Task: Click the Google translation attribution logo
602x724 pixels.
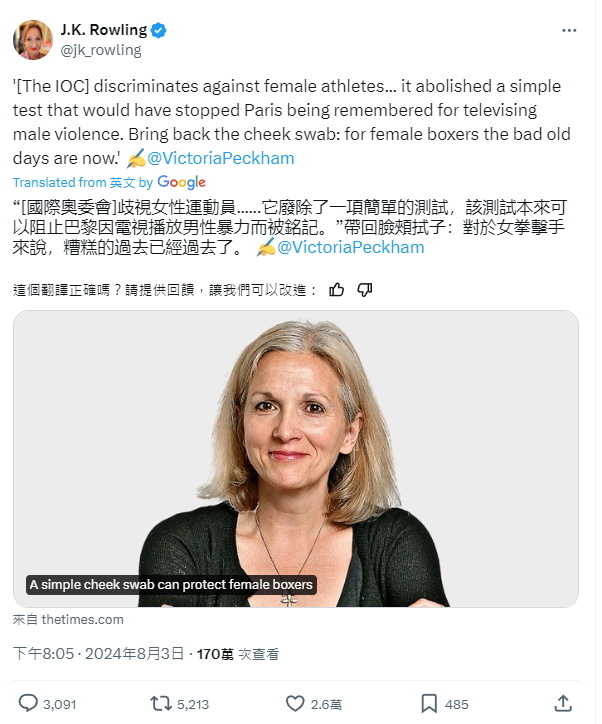Action: (181, 182)
